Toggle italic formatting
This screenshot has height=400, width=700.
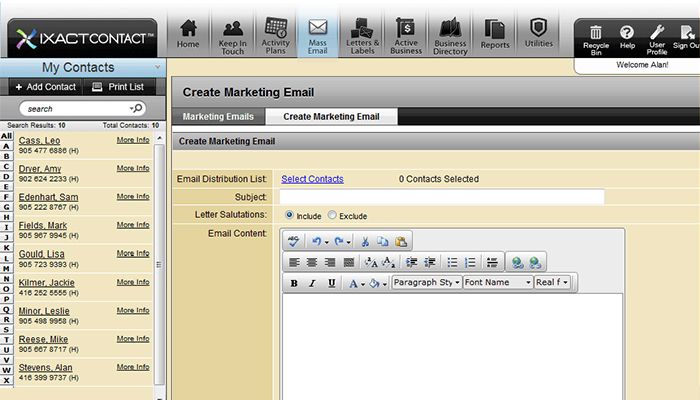(312, 283)
